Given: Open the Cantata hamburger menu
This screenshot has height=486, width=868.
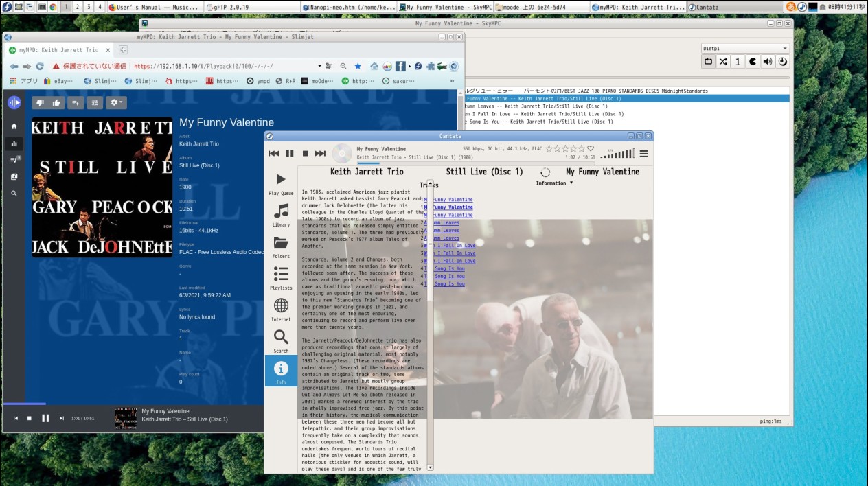Looking at the screenshot, I should pos(643,154).
